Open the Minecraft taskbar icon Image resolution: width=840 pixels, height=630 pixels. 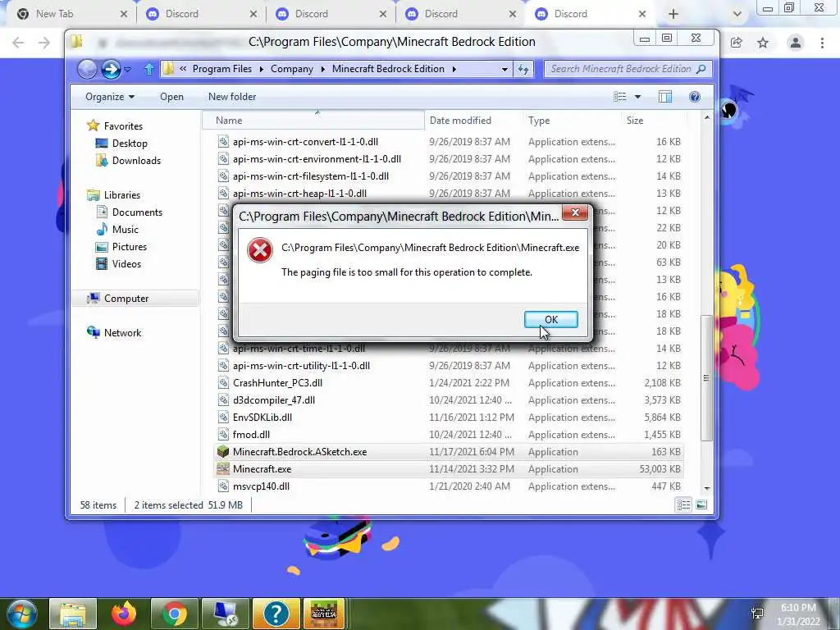pos(323,614)
